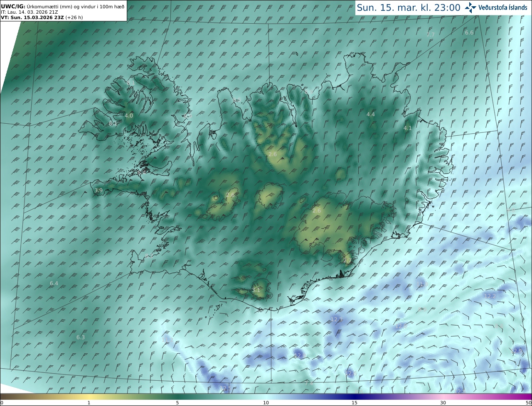Click the 12.3 value over the ocean

click(x=336, y=319)
